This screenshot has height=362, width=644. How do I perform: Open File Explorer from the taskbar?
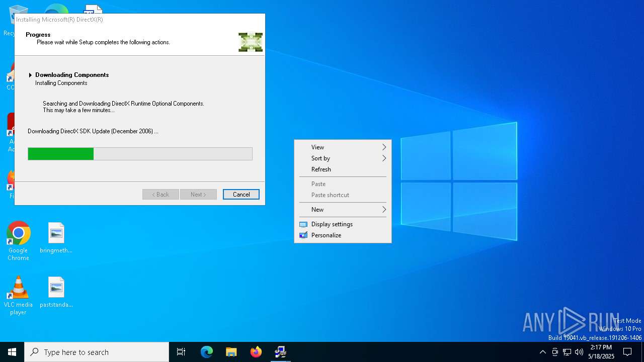click(231, 352)
